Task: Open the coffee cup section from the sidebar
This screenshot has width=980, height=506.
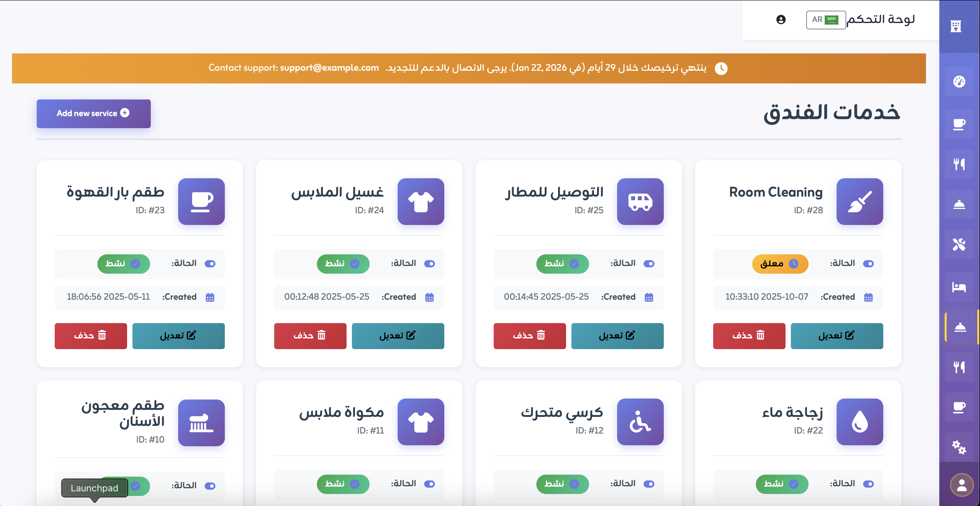Action: click(959, 124)
